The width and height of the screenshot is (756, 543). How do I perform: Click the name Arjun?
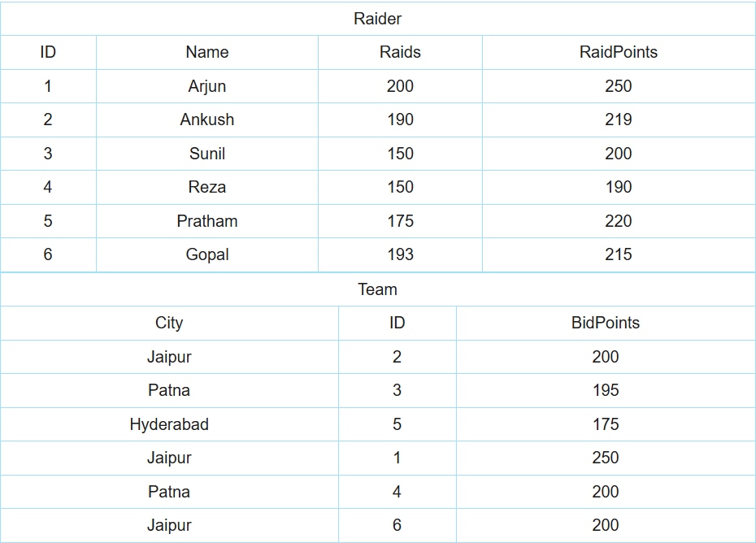[x=207, y=86]
